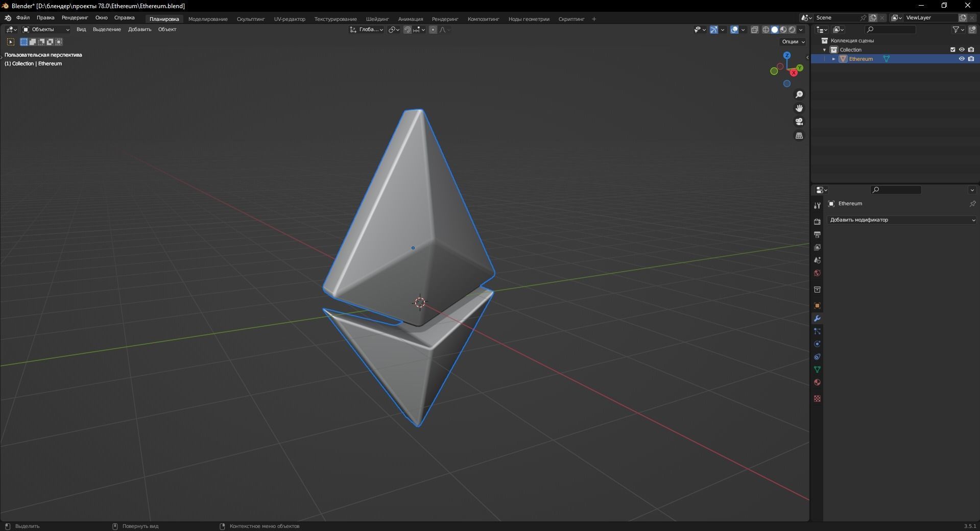Switch to rendered viewport shading
The width and height of the screenshot is (980, 531).
(792, 30)
